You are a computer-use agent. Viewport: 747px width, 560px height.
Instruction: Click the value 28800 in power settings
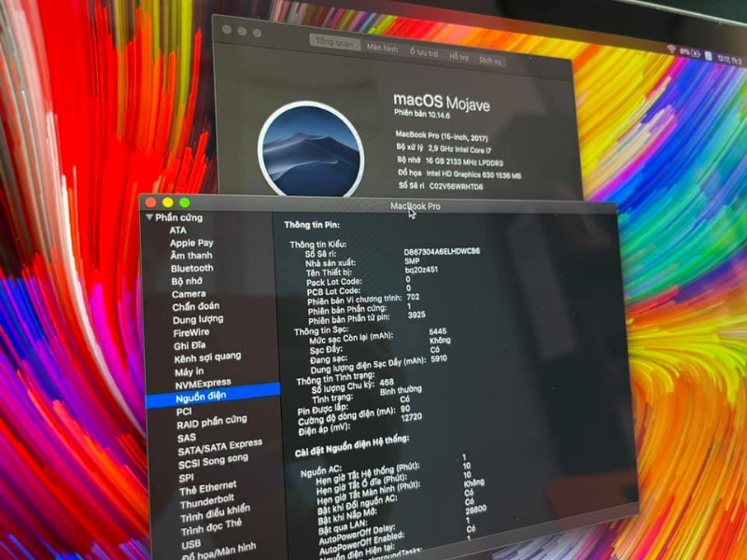[475, 509]
